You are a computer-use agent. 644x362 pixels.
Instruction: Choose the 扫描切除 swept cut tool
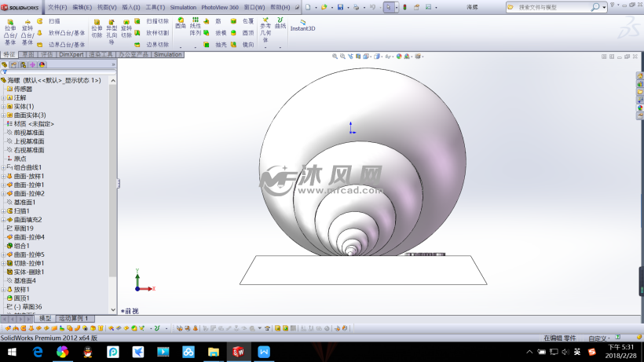pyautogui.click(x=152, y=21)
